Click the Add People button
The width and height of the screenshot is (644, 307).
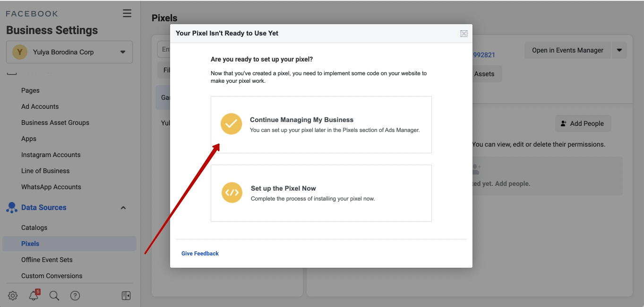583,123
